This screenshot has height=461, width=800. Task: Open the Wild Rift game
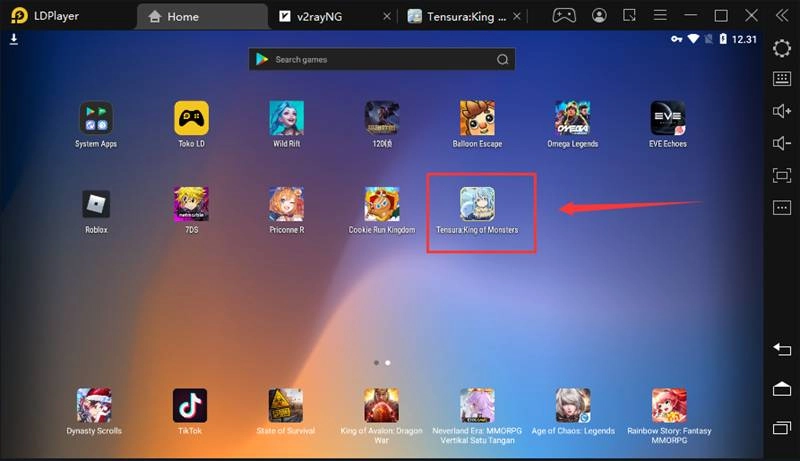pyautogui.click(x=286, y=118)
